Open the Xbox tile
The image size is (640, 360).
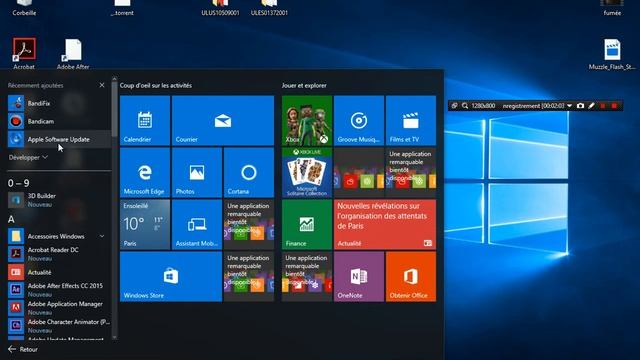pyautogui.click(x=307, y=120)
